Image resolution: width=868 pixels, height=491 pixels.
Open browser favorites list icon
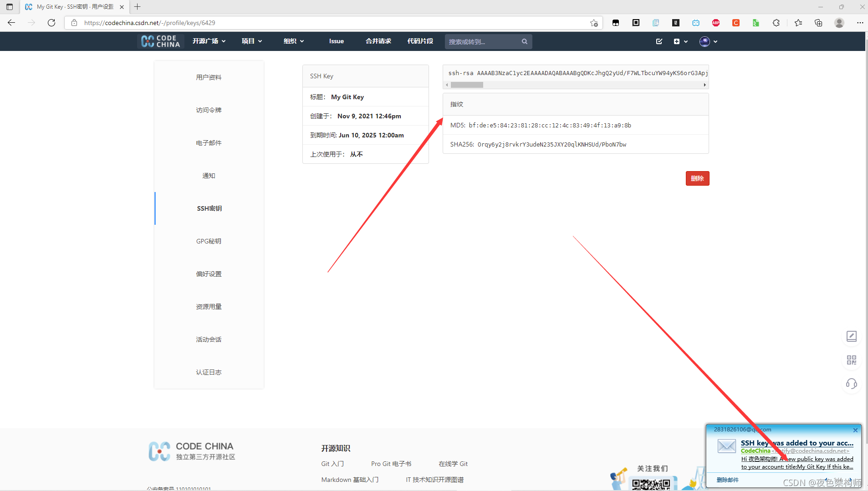798,23
